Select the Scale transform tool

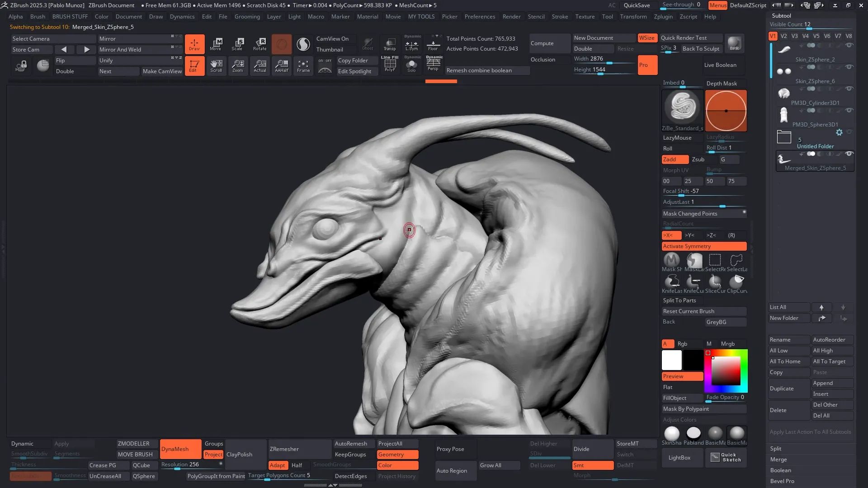[x=238, y=44]
